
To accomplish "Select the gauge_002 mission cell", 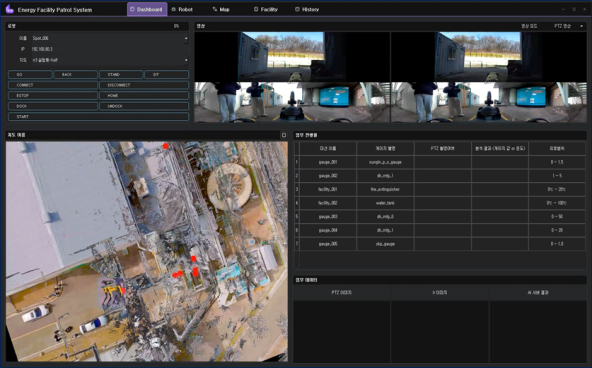I will pos(328,176).
